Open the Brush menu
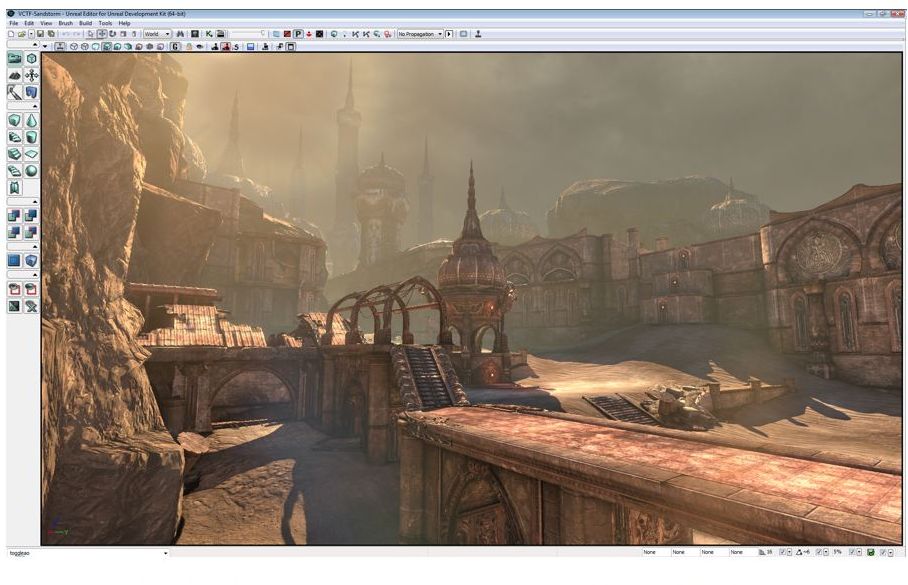Viewport: 908px width, 585px height. 66,23
